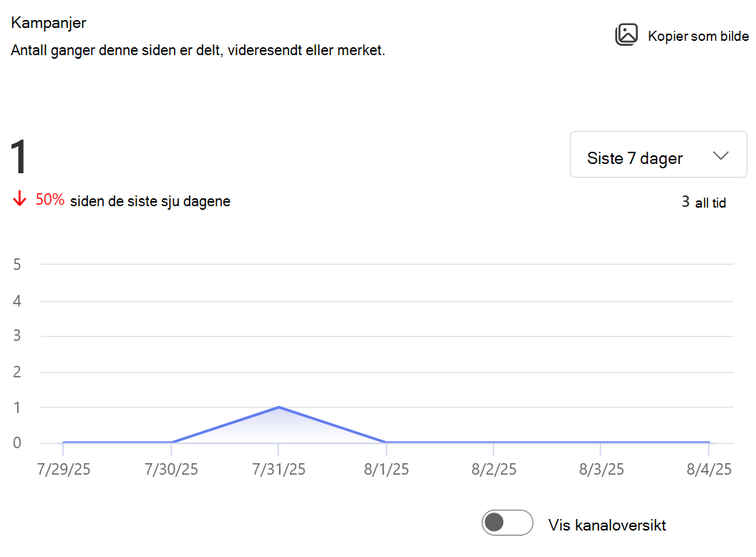Click the siden de siste sju dagene text

150,201
